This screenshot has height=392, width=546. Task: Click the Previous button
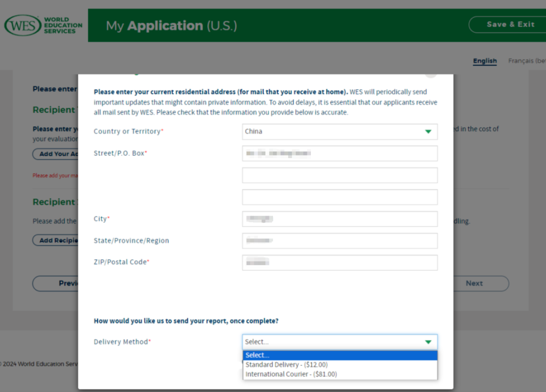tap(56, 283)
